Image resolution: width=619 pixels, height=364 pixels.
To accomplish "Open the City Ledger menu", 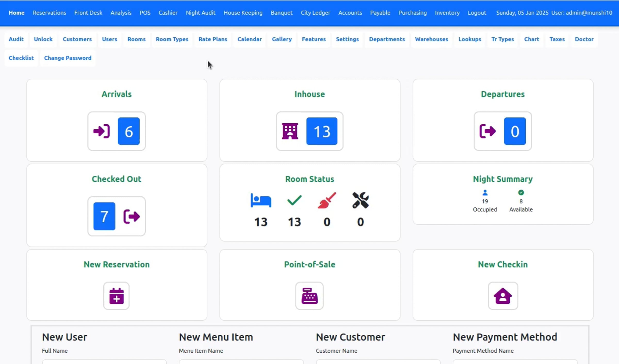I will click(315, 13).
